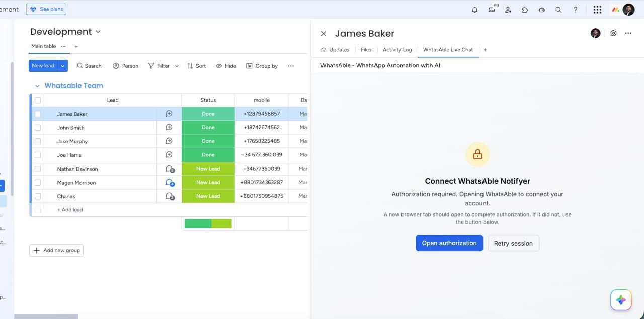Open John Smith's conversation icon

(x=169, y=127)
